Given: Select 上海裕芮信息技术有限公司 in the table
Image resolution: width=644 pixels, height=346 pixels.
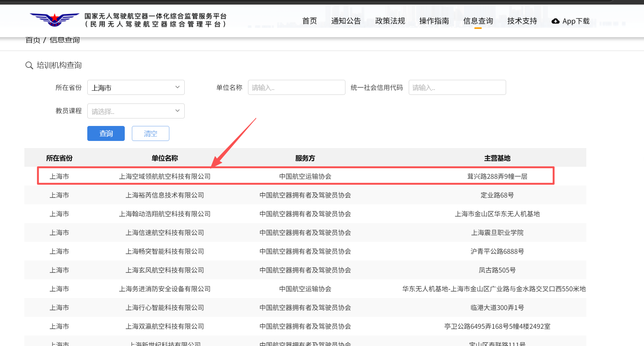Looking at the screenshot, I should (165, 195).
